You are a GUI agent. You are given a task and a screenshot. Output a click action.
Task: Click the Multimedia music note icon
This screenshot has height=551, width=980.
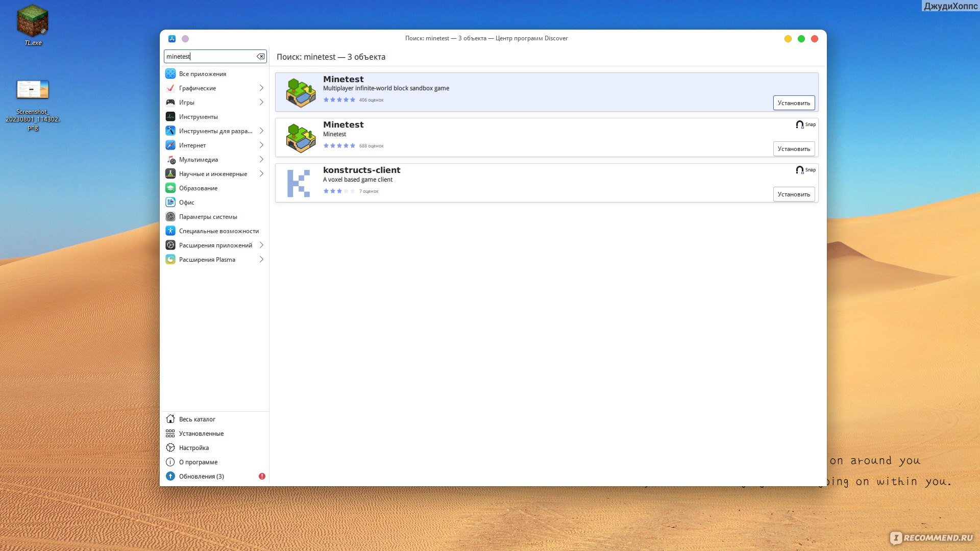click(170, 160)
